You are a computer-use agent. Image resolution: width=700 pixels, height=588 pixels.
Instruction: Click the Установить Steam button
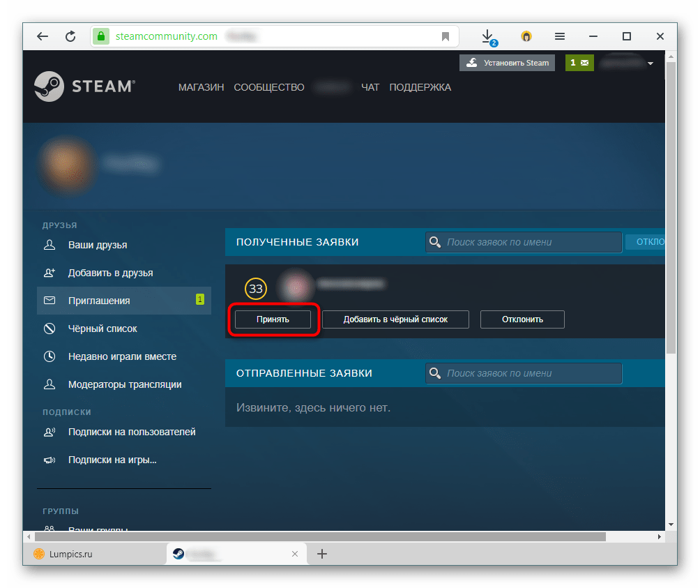tap(507, 63)
